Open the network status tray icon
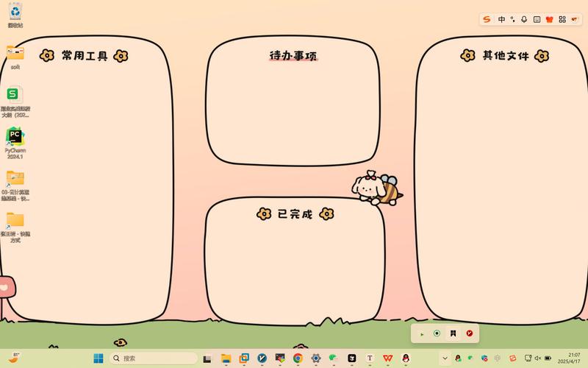Screen dimensions: 588x368 click(x=528, y=358)
